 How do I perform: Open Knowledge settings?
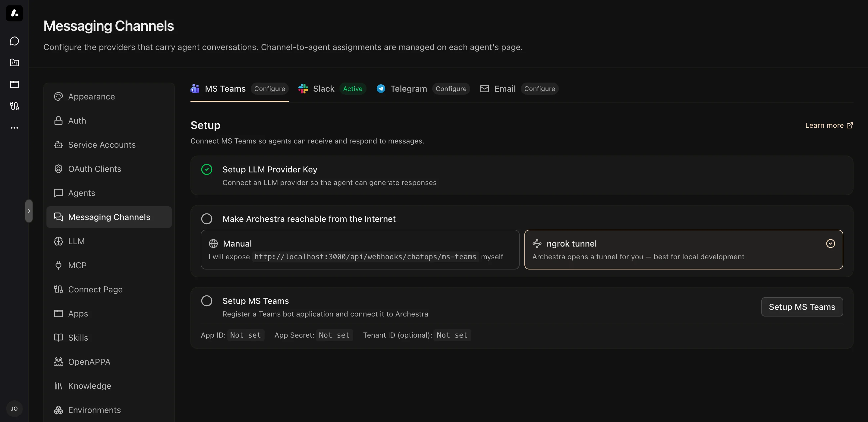point(109,386)
